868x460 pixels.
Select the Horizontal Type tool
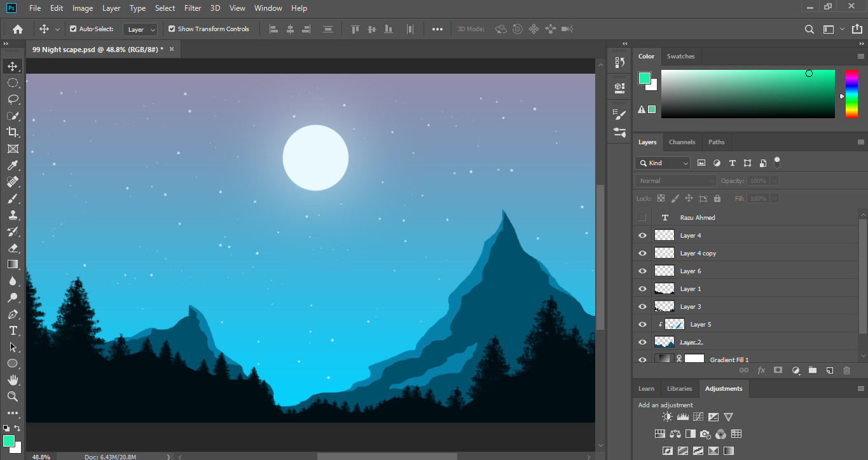tap(12, 330)
